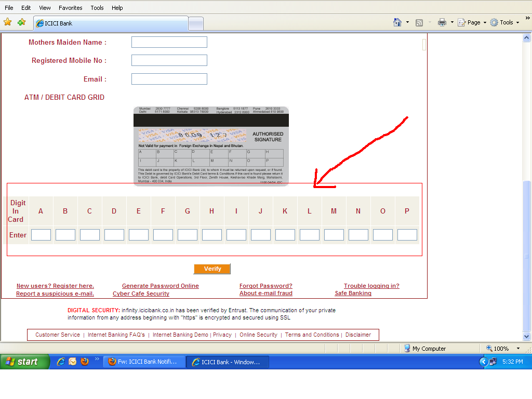Open the Tools menu in menu bar
Image resolution: width=532 pixels, height=399 pixels.
click(x=97, y=8)
